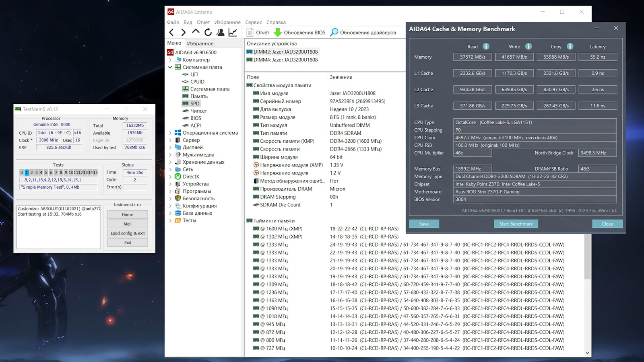Screen dimensions: 644x362
Task: Expand the Компьютер tree node
Action: pyautogui.click(x=170, y=60)
